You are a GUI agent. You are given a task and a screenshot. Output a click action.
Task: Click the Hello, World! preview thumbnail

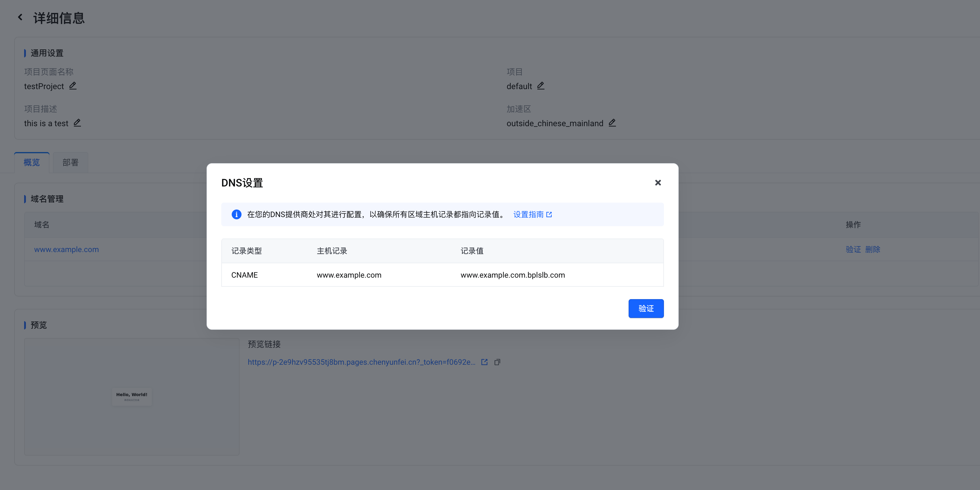point(132,396)
